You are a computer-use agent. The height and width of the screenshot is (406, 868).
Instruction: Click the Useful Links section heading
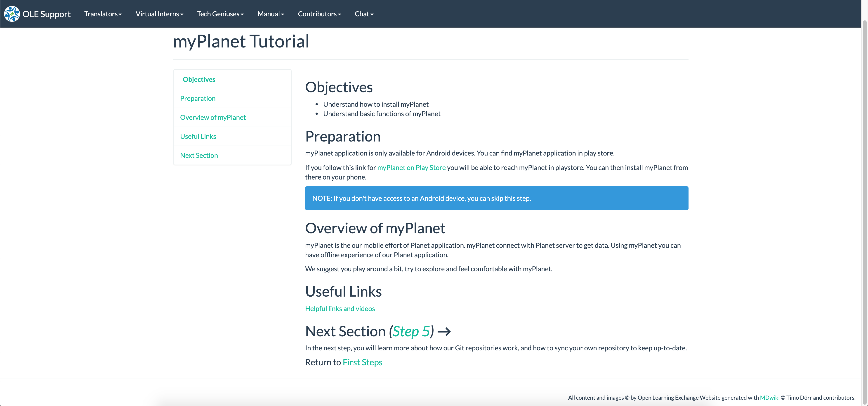tap(343, 292)
